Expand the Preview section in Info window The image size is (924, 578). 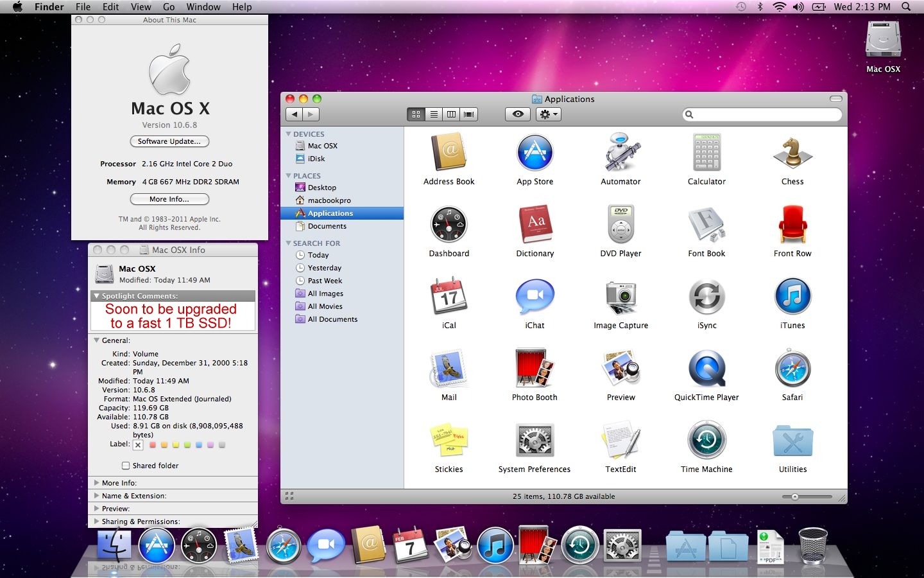pyautogui.click(x=97, y=509)
